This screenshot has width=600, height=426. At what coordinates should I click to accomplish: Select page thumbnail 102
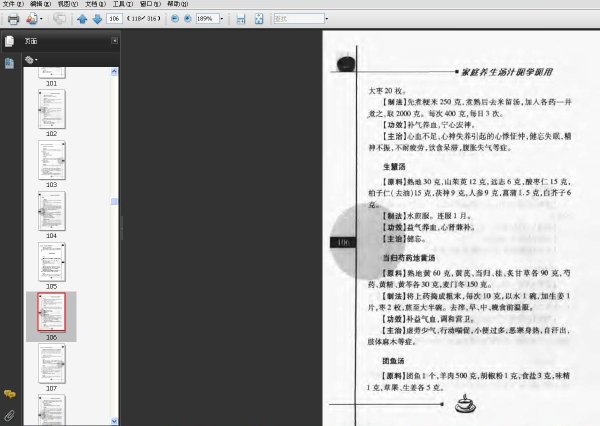(x=52, y=109)
